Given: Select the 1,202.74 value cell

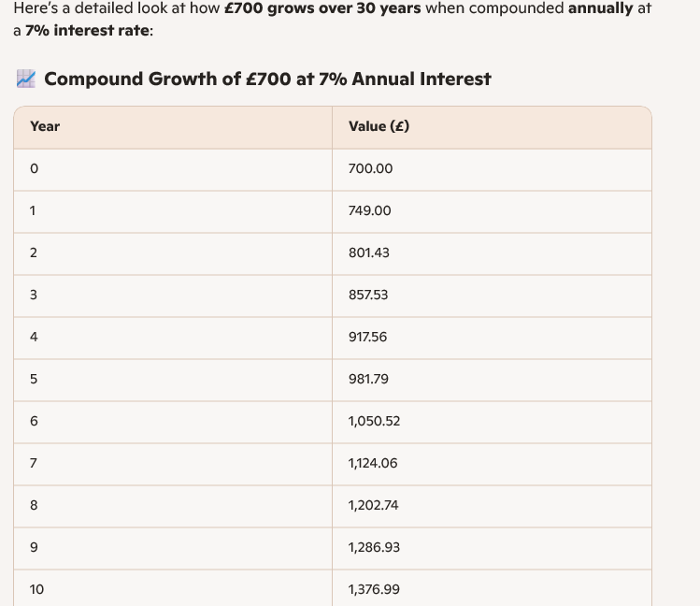Looking at the screenshot, I should tap(374, 506).
